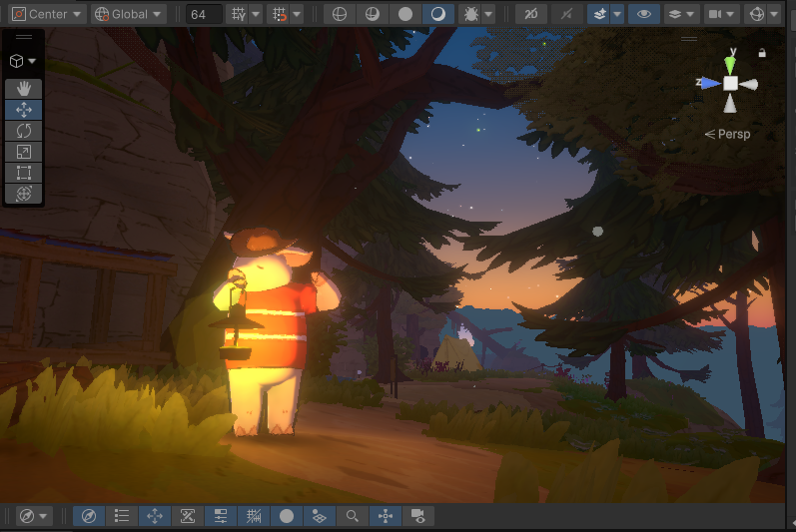
Task: Open the Global handle rotation dropdown
Action: click(129, 14)
